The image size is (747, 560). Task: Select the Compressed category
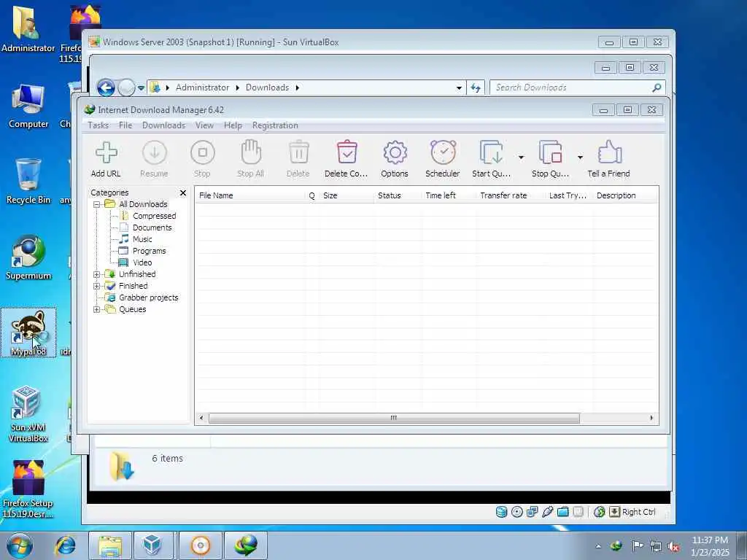coord(154,216)
